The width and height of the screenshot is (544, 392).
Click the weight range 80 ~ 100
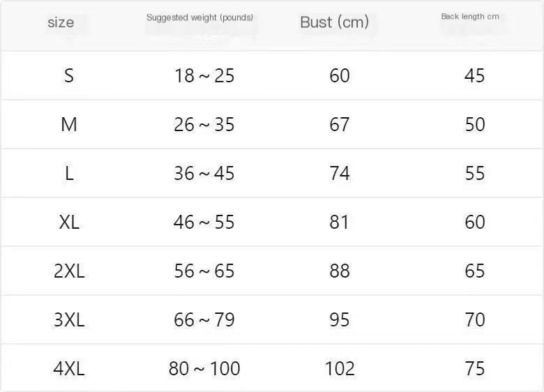coord(204,368)
